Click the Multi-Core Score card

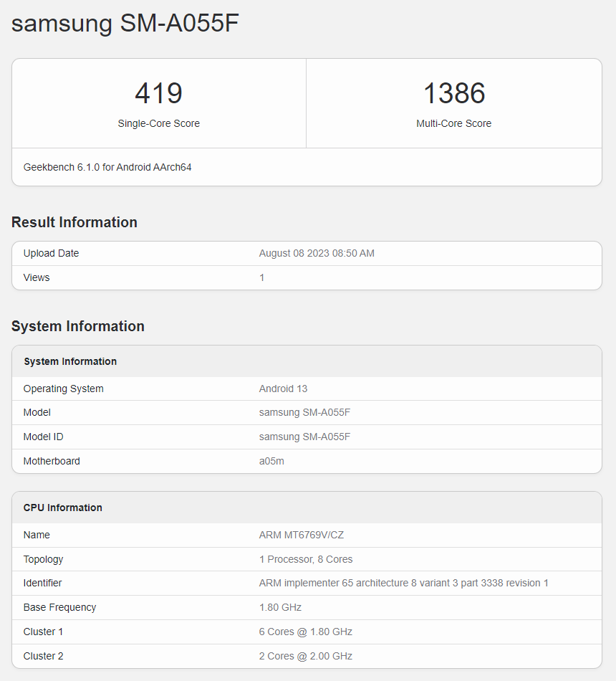point(453,103)
